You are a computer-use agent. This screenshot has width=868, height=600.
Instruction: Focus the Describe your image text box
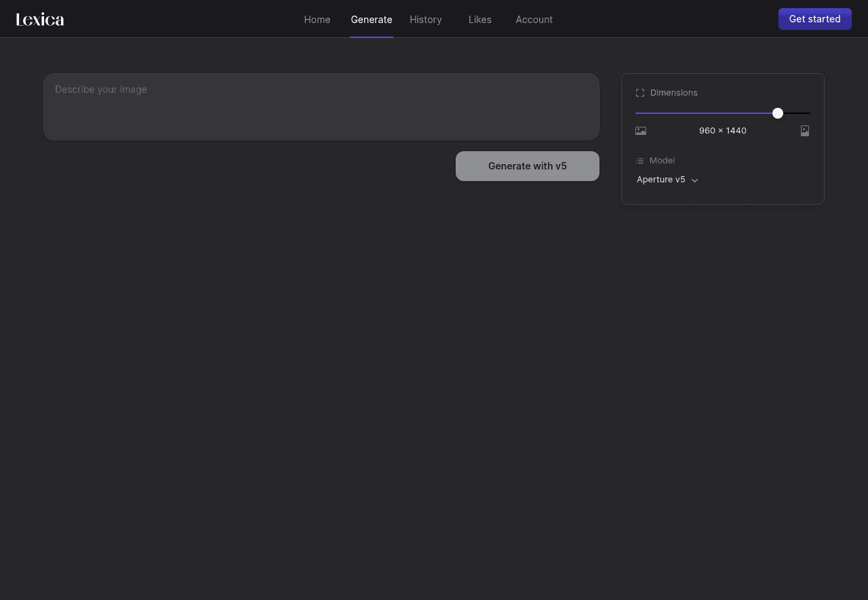(321, 106)
